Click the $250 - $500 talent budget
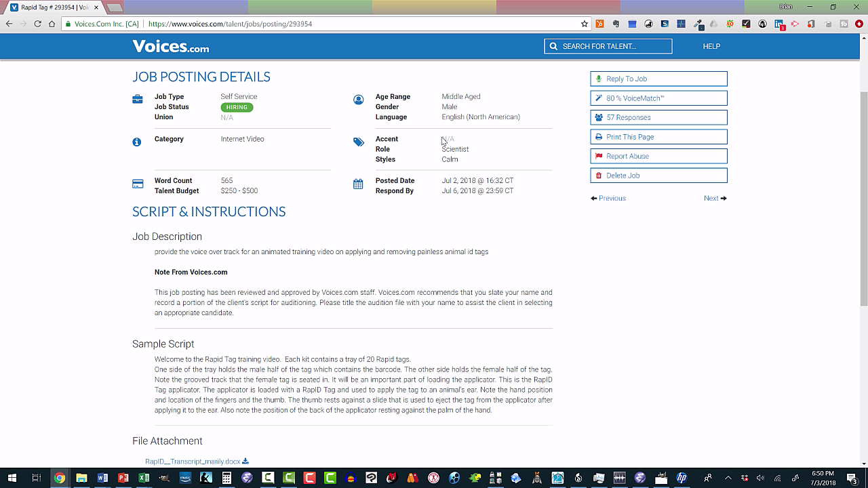Screen dimensions: 868x488 (239, 191)
